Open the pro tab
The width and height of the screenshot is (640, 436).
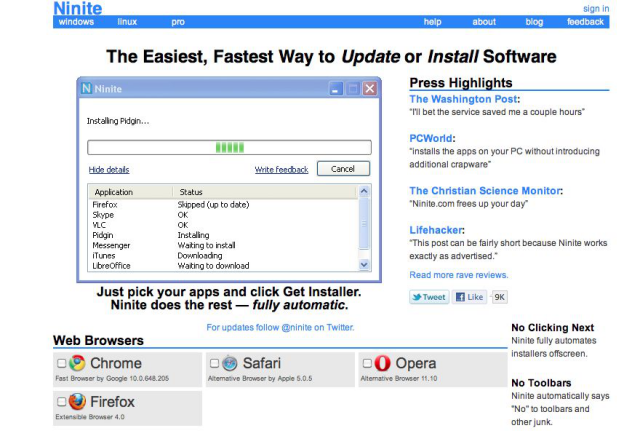coord(178,22)
